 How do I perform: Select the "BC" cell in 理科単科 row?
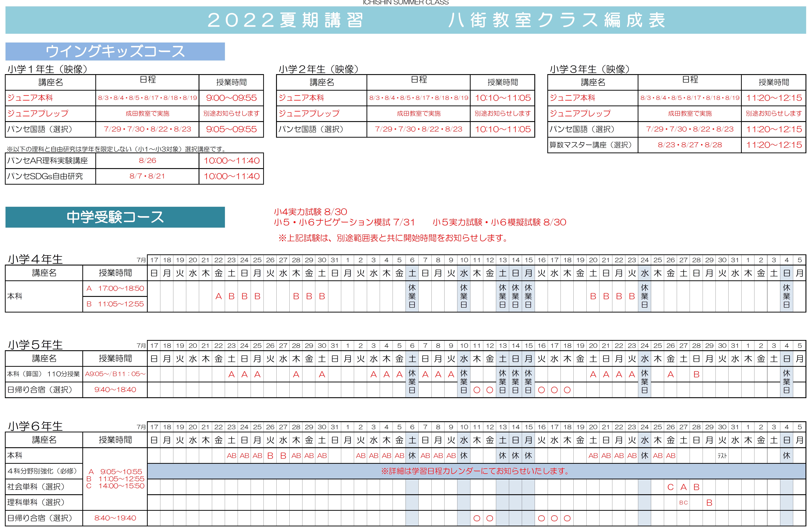[x=683, y=503]
